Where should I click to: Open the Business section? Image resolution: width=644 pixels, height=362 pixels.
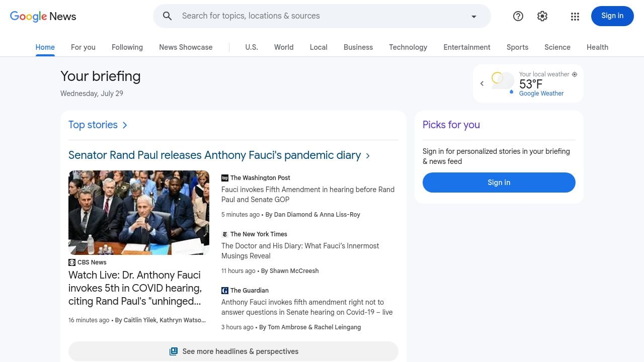(x=358, y=47)
